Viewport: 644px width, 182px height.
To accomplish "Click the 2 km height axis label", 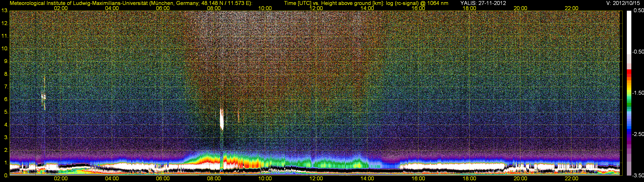I will tap(6, 150).
